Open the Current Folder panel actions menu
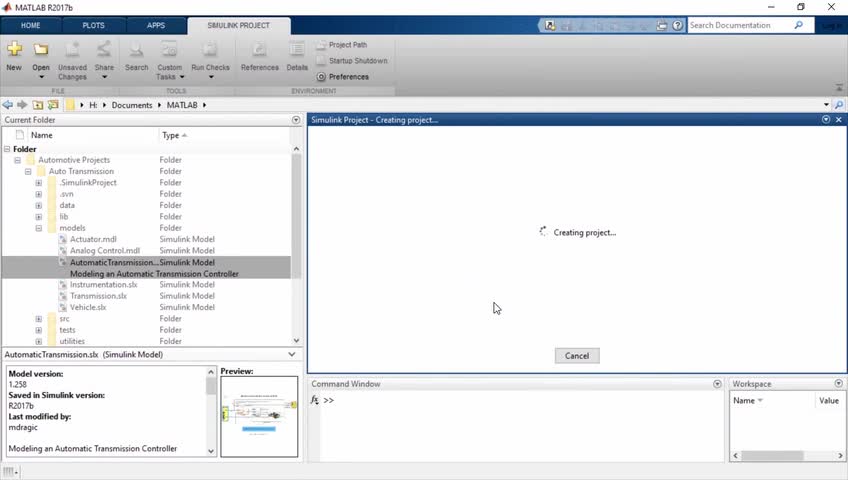The height and width of the screenshot is (480, 848). pyautogui.click(x=296, y=120)
